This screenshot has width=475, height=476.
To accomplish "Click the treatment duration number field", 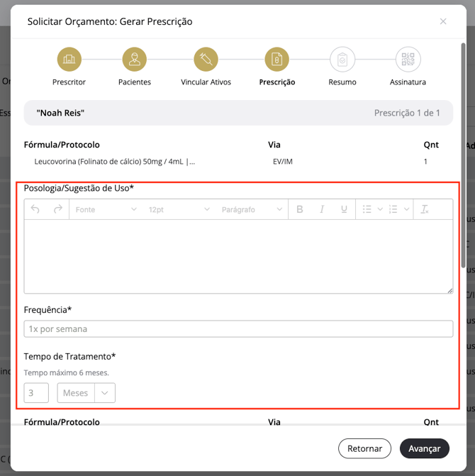I will [x=36, y=393].
